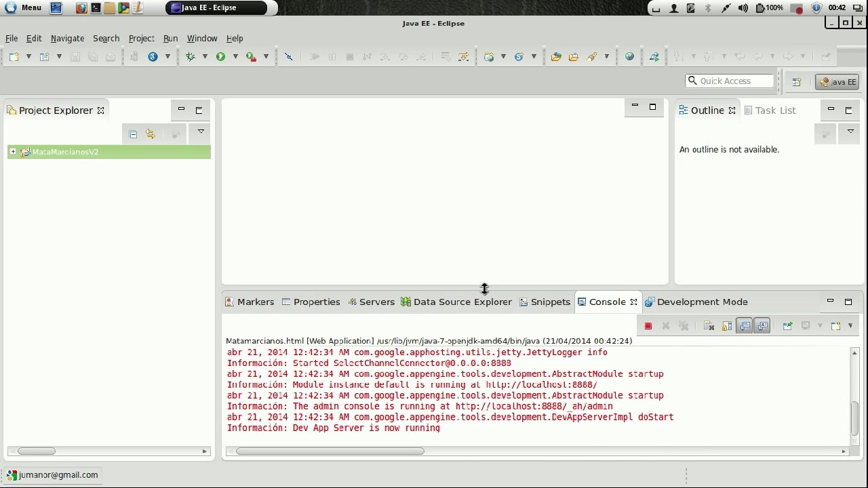Click the Launch Web Services Explorer icon
The image size is (868, 488).
[654, 57]
